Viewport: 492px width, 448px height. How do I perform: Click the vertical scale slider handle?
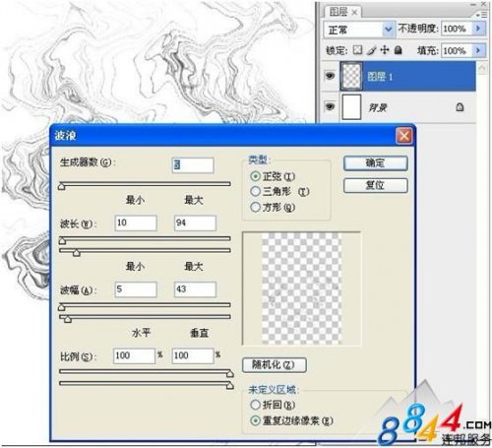pos(230,385)
